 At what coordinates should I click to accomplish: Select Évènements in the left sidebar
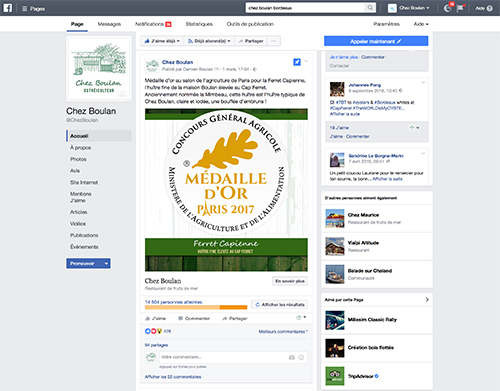pyautogui.click(x=84, y=247)
